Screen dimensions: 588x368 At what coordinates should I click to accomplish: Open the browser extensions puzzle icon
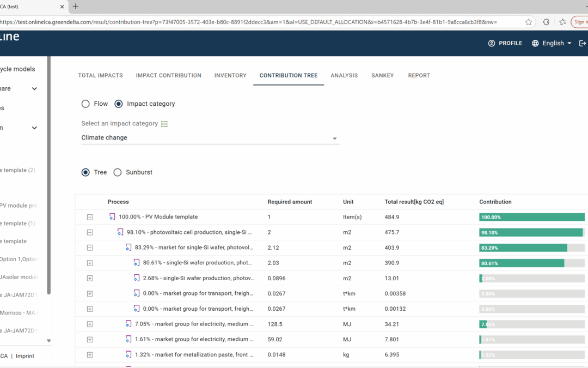click(x=546, y=22)
